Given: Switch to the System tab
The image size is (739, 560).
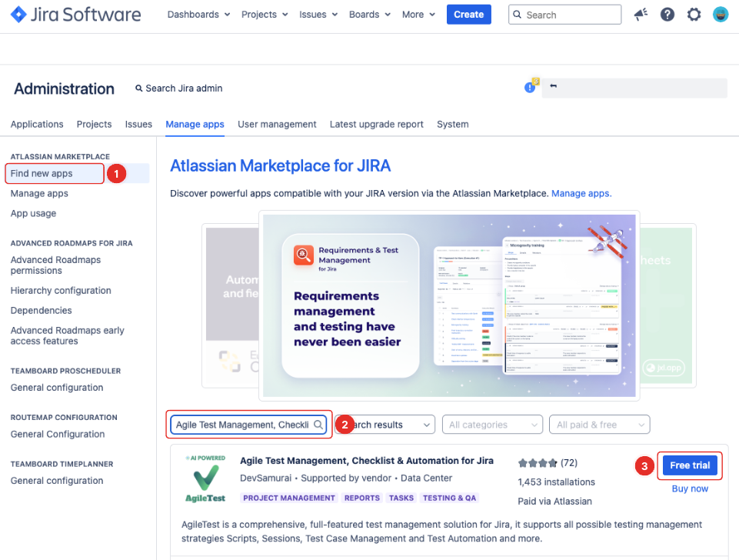Looking at the screenshot, I should click(x=452, y=124).
